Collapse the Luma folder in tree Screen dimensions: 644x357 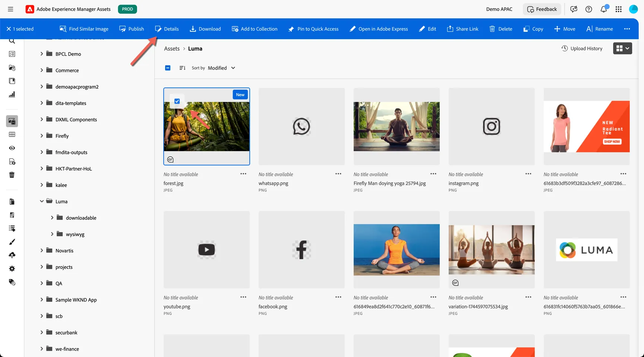(42, 201)
